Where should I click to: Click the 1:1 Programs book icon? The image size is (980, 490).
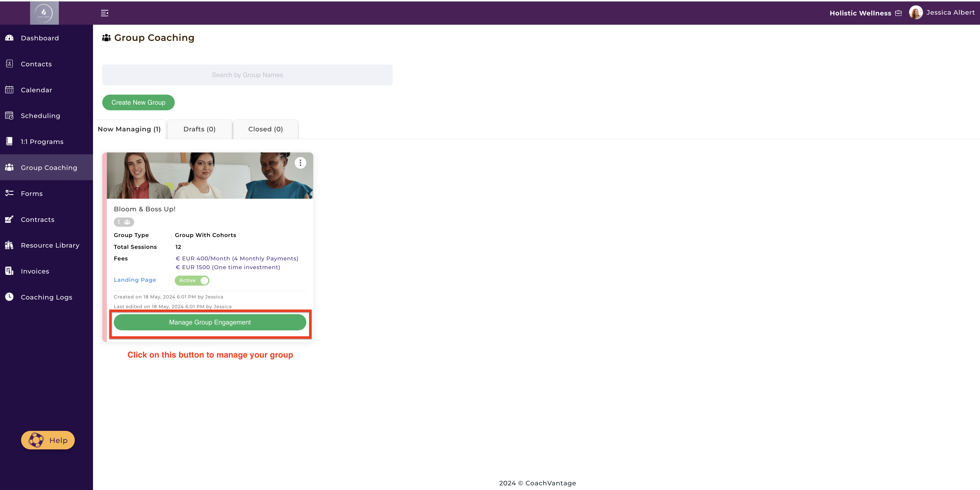[x=10, y=141]
